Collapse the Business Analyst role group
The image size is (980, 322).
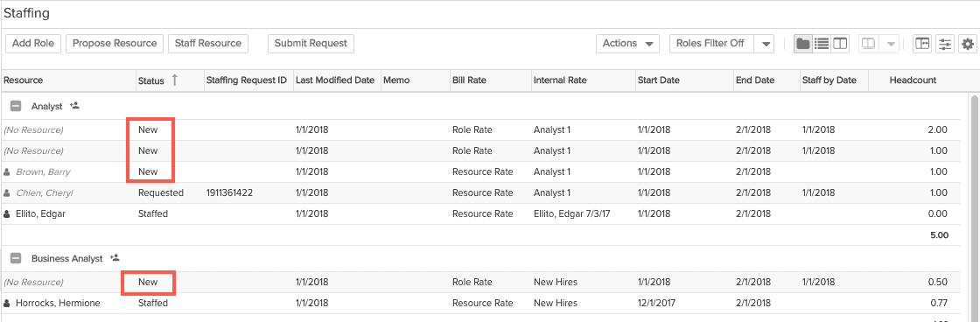(x=17, y=258)
